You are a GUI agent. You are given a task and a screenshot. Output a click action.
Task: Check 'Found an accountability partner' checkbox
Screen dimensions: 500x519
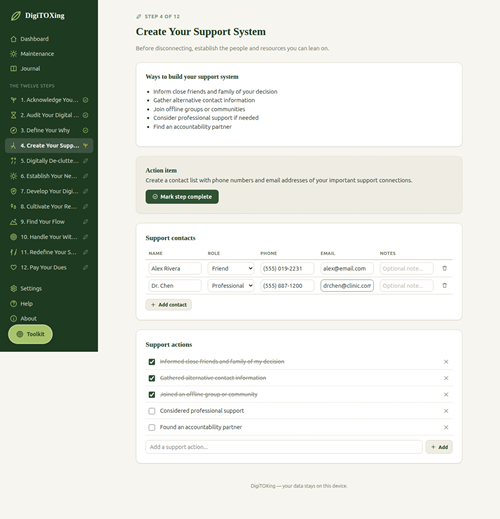coord(152,427)
